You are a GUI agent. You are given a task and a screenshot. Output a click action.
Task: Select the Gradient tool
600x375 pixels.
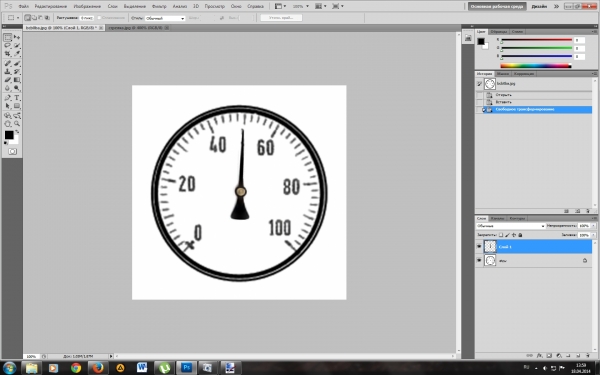(x=17, y=80)
